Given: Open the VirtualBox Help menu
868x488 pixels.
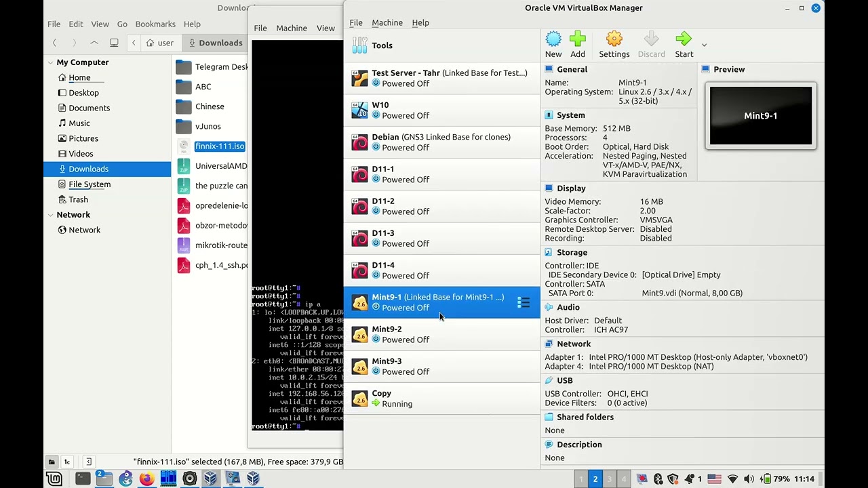Looking at the screenshot, I should click(420, 22).
